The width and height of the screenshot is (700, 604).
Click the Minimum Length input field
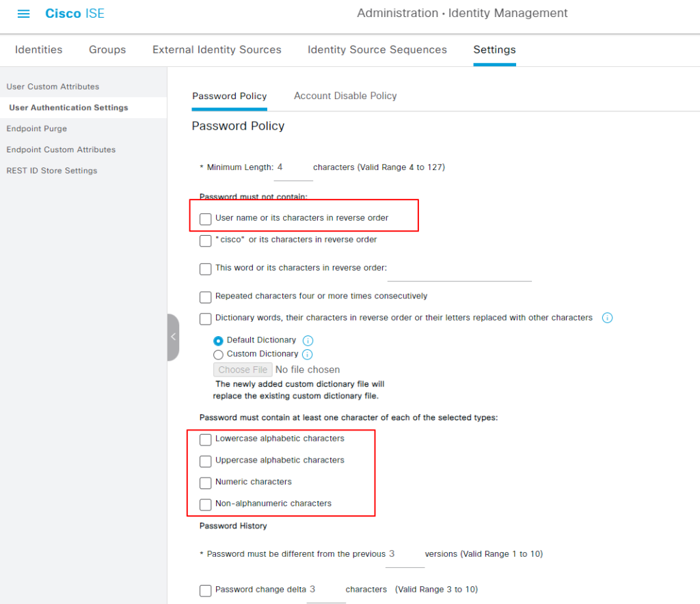[293, 168]
